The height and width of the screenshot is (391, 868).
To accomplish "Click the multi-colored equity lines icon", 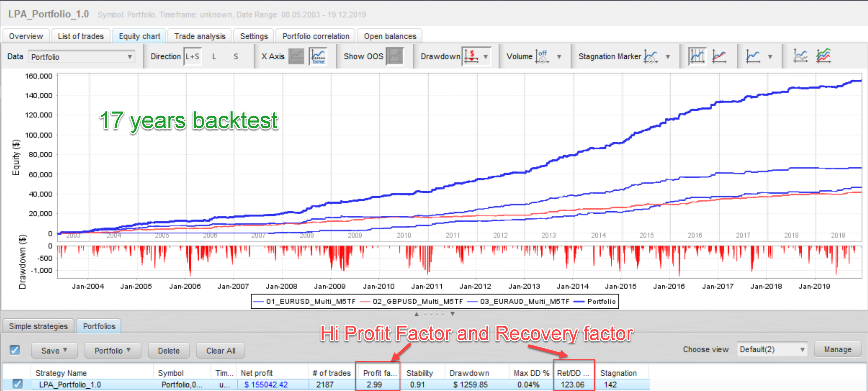I will pos(823,56).
